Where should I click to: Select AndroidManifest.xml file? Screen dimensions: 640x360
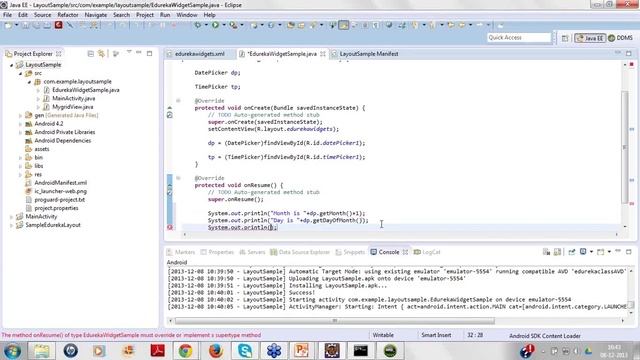tap(60, 183)
